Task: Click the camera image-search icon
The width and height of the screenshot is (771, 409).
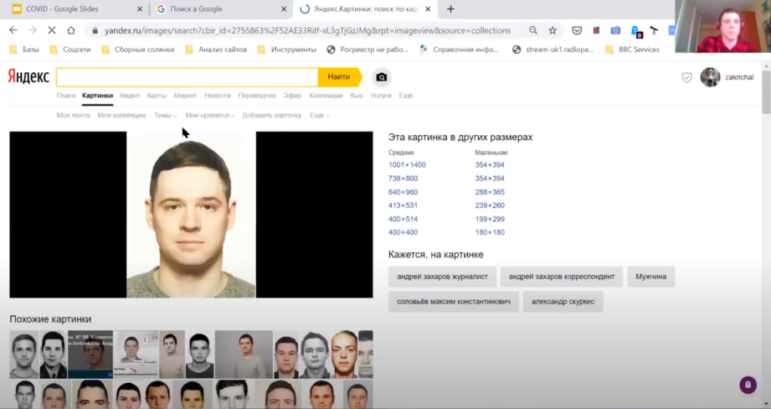Action: click(x=381, y=77)
